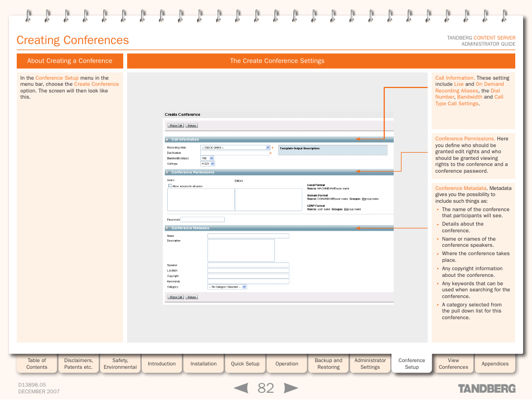Click the Template Output Description box
Viewport: 532px width, 400px height.
click(x=333, y=150)
